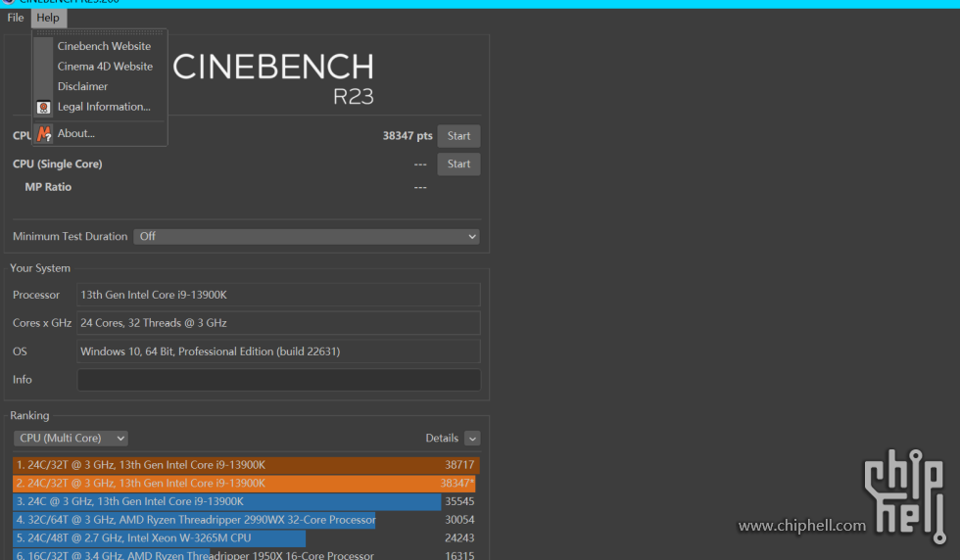Expand the Details dropdown arrow
Viewport: 960px width, 560px height.
[472, 439]
